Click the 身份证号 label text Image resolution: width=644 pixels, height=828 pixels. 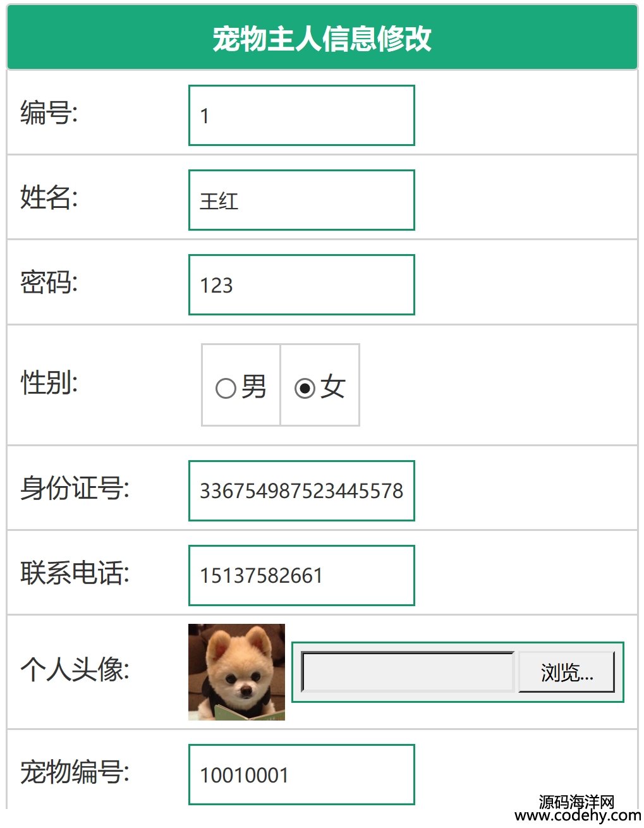coord(75,489)
